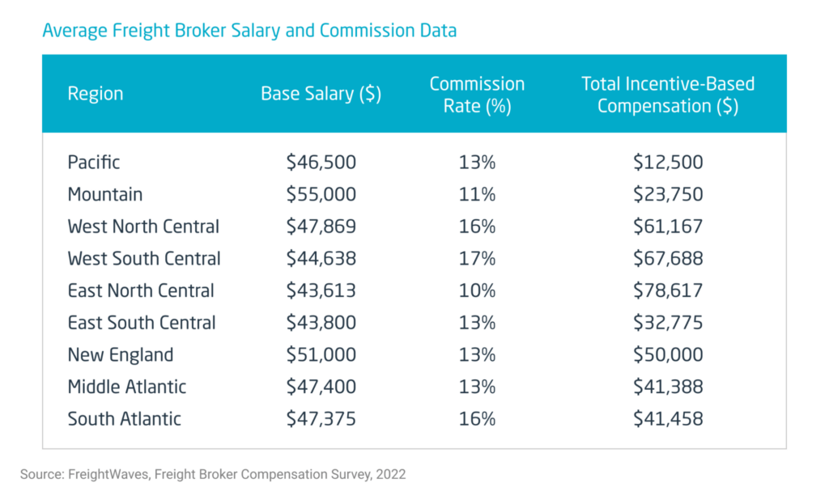Select East North Central's $78,617 compensation
829x504 pixels.
point(668,290)
